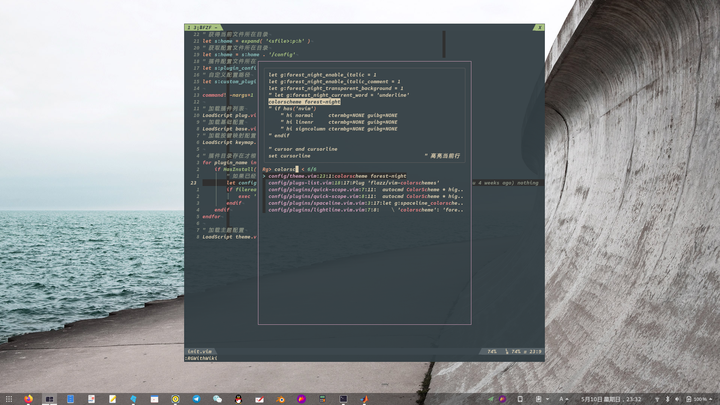Open the red checkmark app in taskbar
Viewport: 720px width, 405px height.
(259, 399)
